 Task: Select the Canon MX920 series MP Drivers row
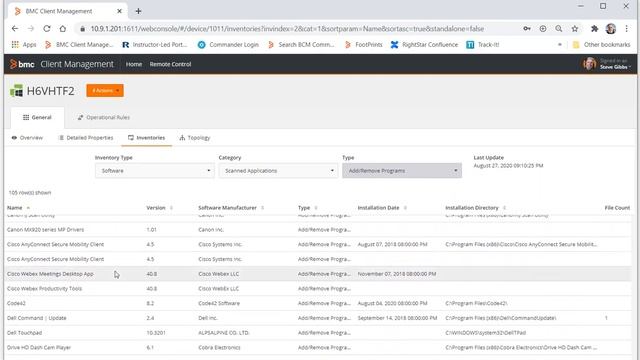click(x=318, y=230)
